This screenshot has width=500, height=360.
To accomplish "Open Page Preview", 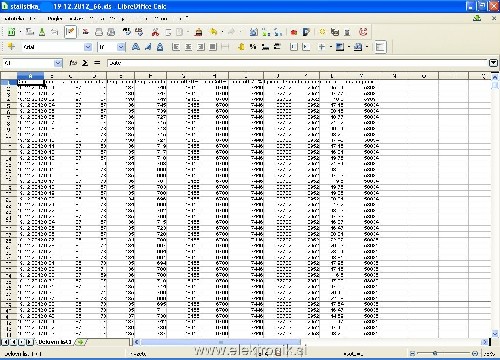I will [111, 32].
